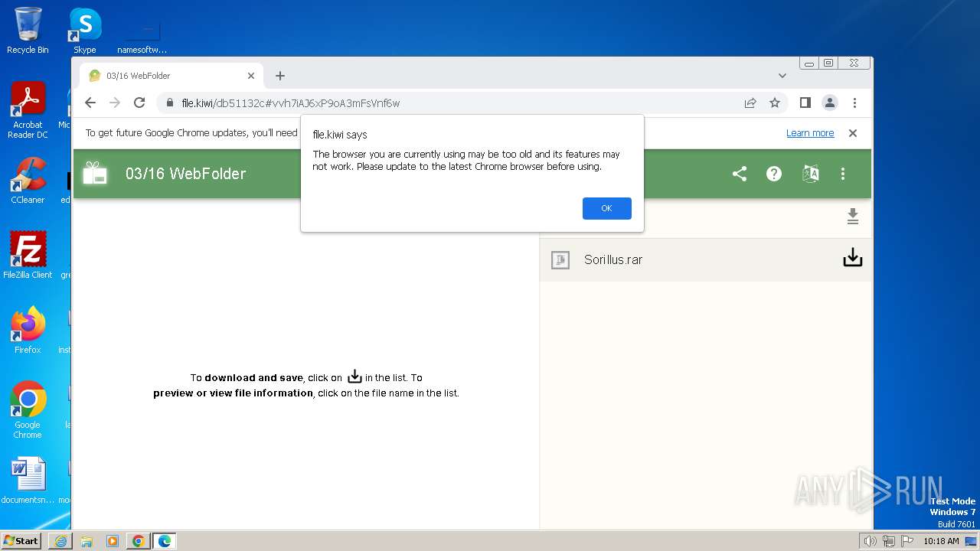The width and height of the screenshot is (980, 551).
Task: Open the Google Chrome desktop shortcut
Action: tap(28, 409)
